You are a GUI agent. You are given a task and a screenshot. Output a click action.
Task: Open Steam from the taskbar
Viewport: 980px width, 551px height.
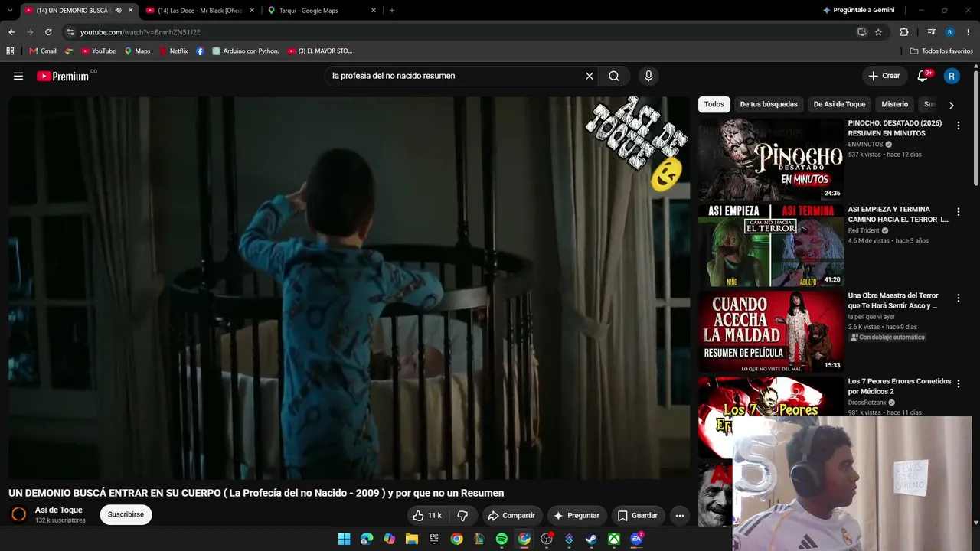[x=591, y=539]
